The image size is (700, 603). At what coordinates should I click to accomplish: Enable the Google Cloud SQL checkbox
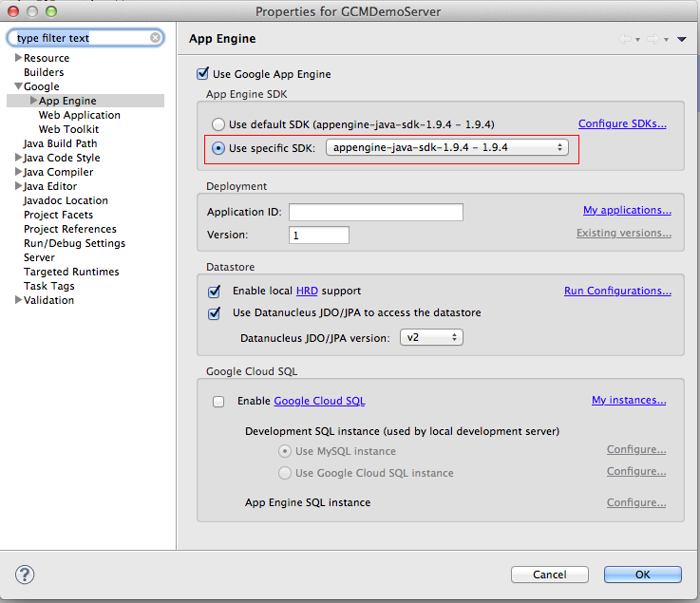pyautogui.click(x=218, y=402)
